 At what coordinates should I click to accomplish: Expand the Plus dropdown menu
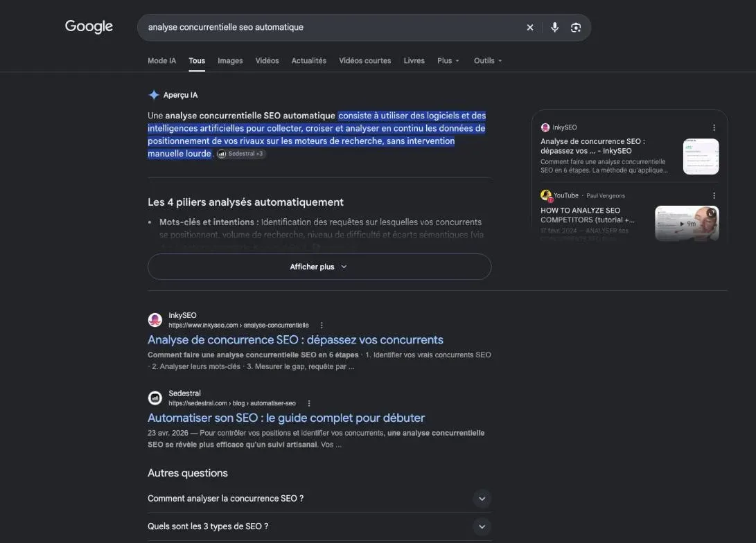point(448,61)
